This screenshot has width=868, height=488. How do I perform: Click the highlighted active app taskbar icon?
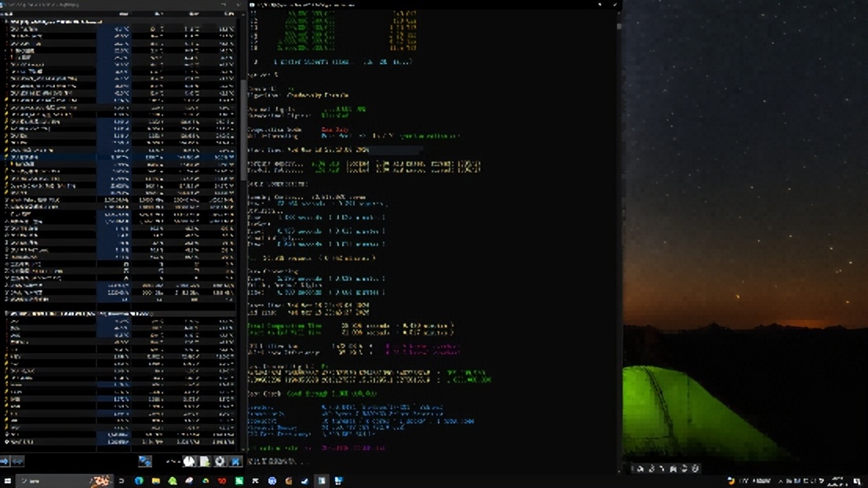click(x=322, y=481)
